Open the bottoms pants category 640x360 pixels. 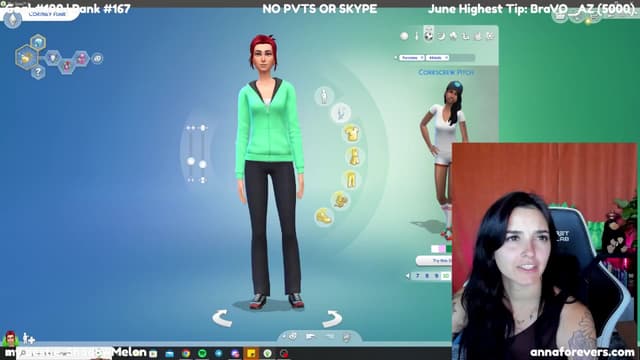click(351, 180)
